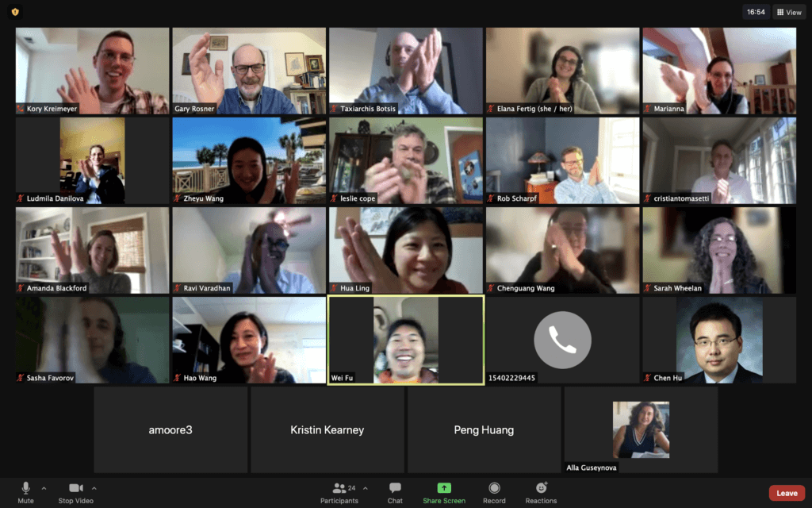
Task: Expand video options arrow beside Stop Video
Action: 94,488
